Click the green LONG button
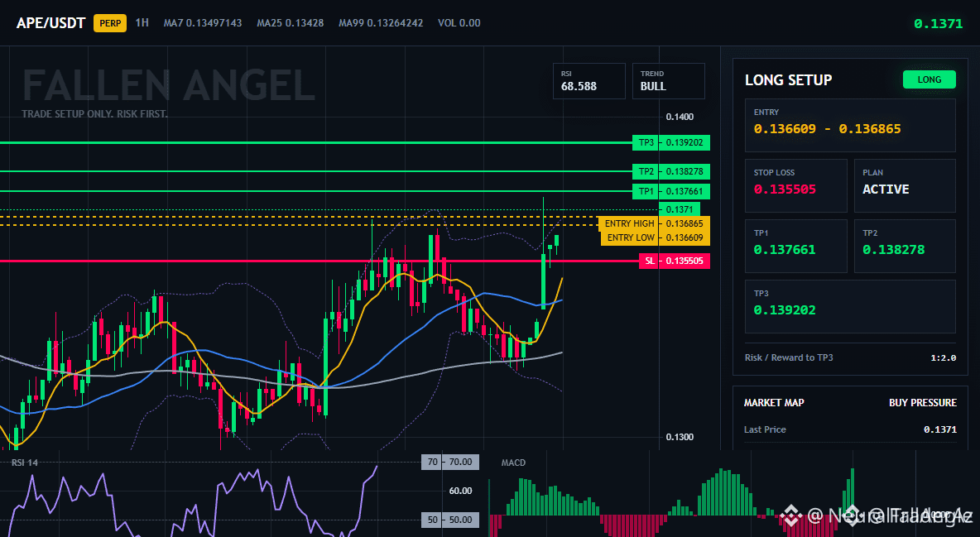 click(929, 79)
